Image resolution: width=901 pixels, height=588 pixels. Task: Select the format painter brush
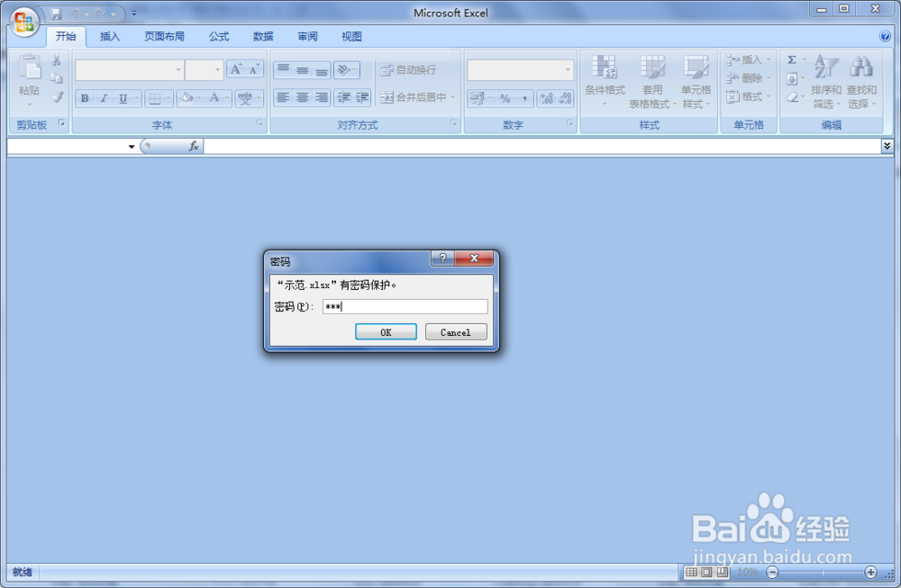56,97
